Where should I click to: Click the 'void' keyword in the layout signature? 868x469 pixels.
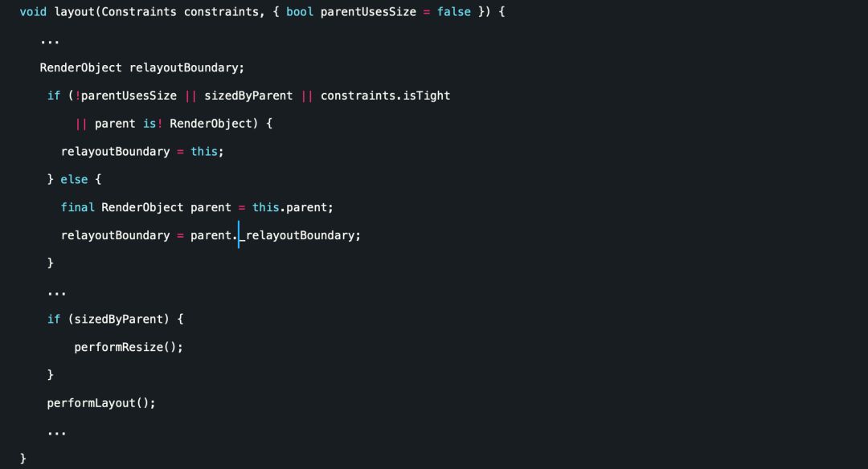click(33, 11)
